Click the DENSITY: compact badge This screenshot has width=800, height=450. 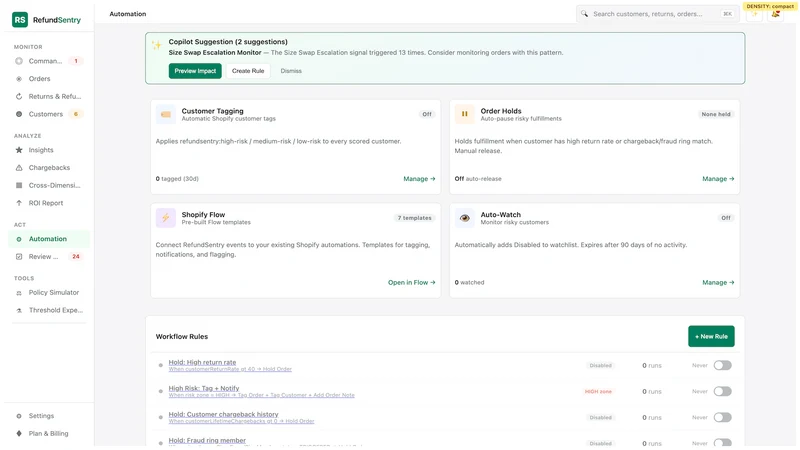point(770,6)
